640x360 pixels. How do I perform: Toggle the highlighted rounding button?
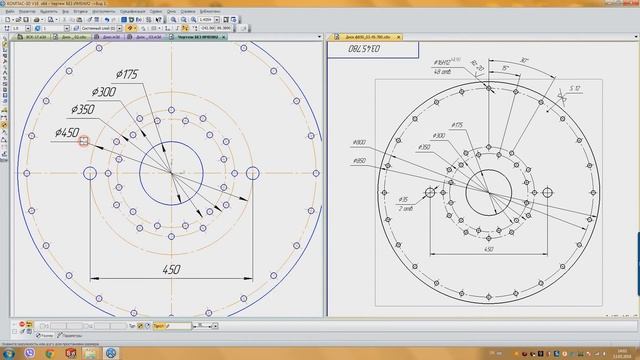click(x=185, y=29)
